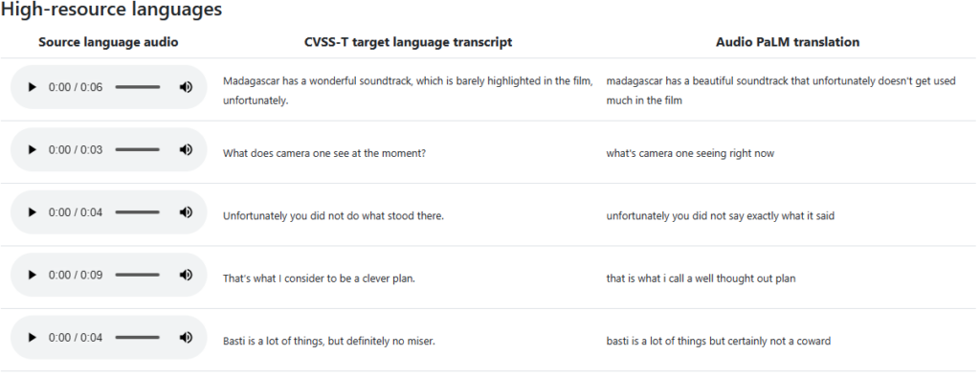Seek on the 'camera one' audio progress bar
This screenshot has height=378, width=980.
pyautogui.click(x=138, y=150)
